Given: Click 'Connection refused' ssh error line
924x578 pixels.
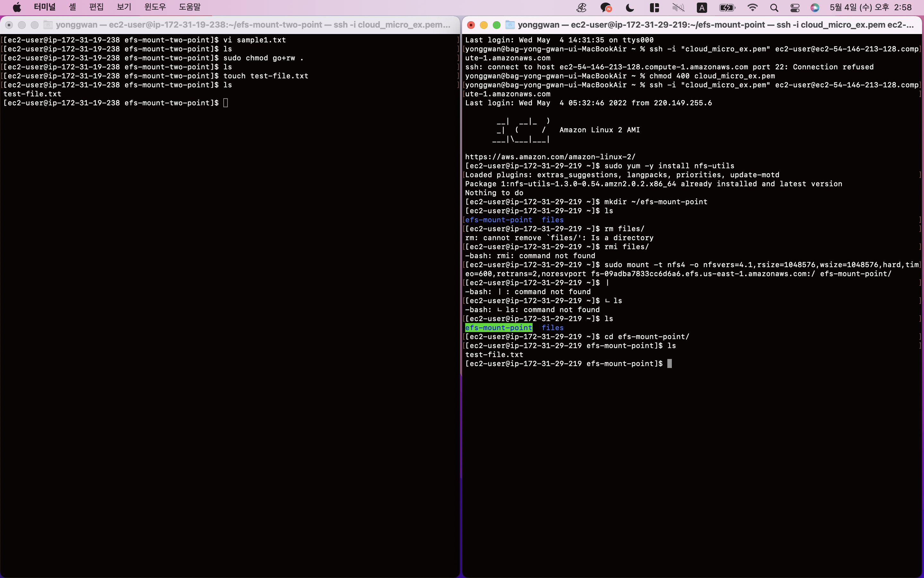Looking at the screenshot, I should coord(669,67).
